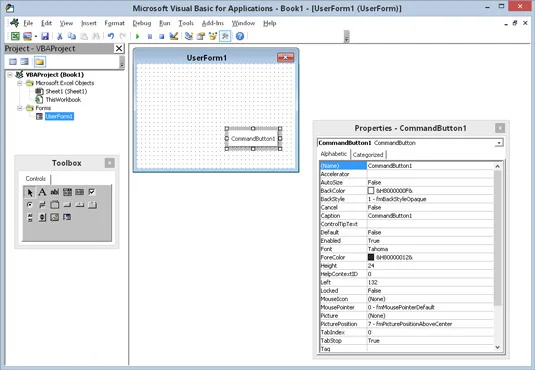The width and height of the screenshot is (535, 370).
Task: Click the Break (pause) toolbar icon
Action: [150, 36]
